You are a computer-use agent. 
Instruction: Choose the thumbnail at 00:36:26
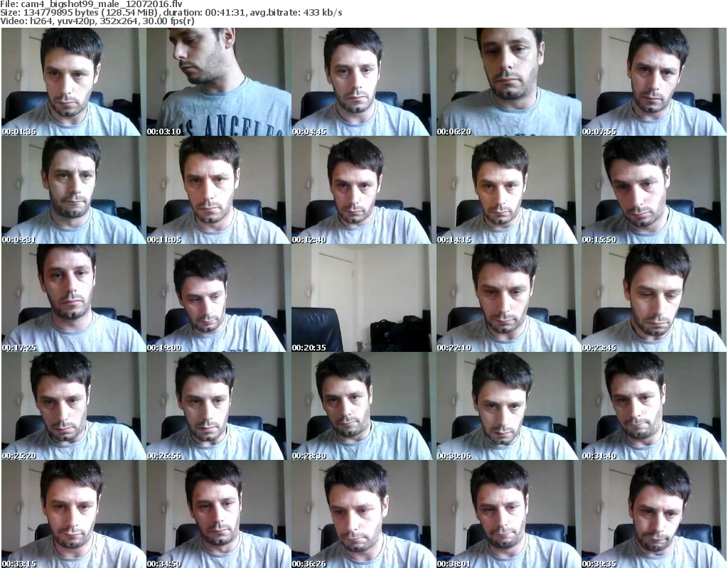click(363, 514)
